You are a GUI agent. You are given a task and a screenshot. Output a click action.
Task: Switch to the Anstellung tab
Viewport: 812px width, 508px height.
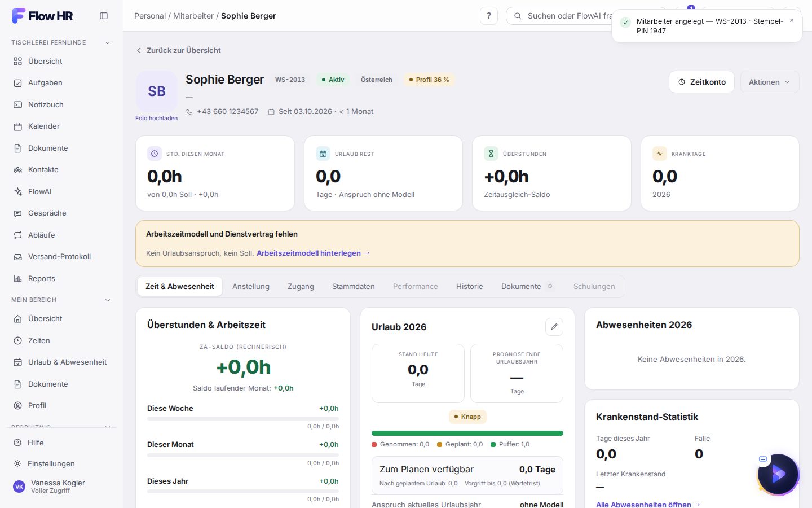[x=251, y=287]
